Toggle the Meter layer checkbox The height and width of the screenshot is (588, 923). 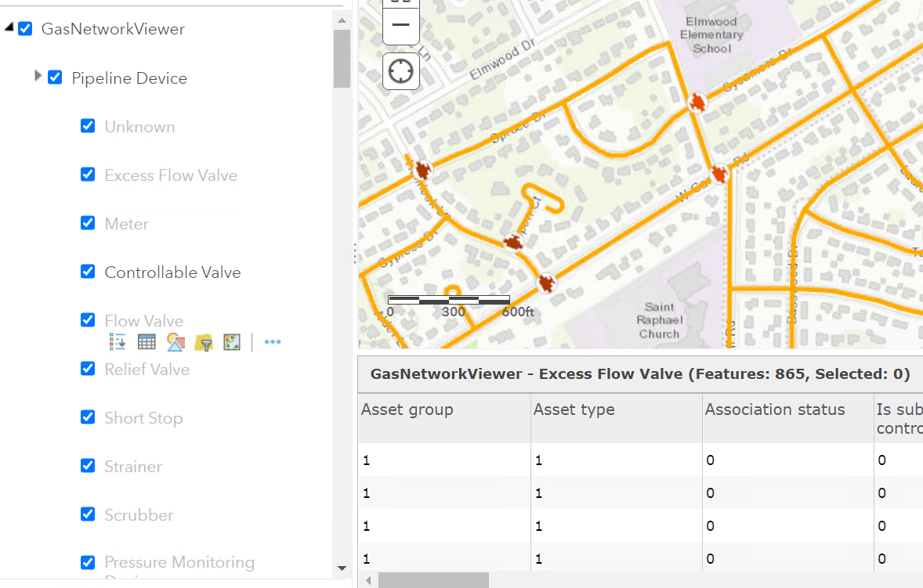pyautogui.click(x=88, y=223)
